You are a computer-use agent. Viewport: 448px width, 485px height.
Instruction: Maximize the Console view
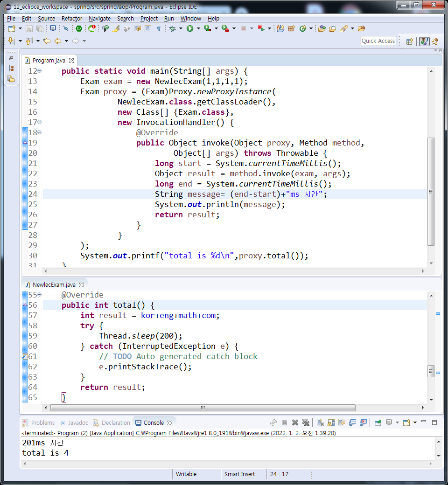pos(434,423)
